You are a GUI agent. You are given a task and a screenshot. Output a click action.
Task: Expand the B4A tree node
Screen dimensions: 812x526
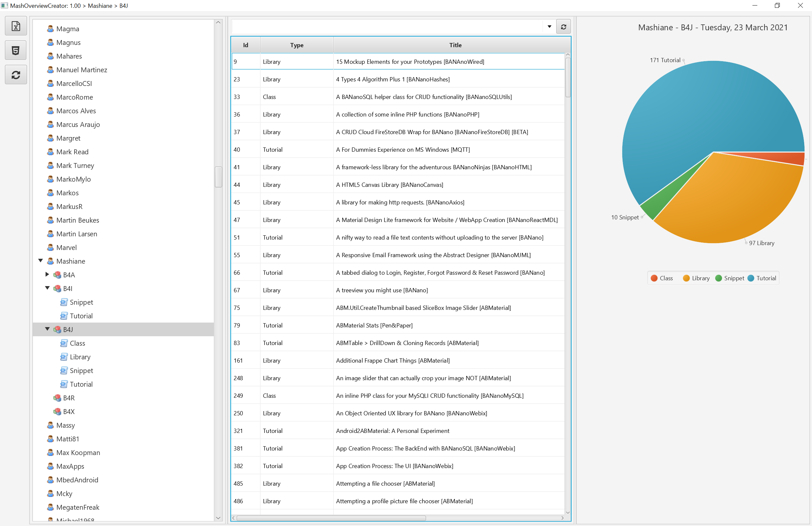[x=47, y=274]
